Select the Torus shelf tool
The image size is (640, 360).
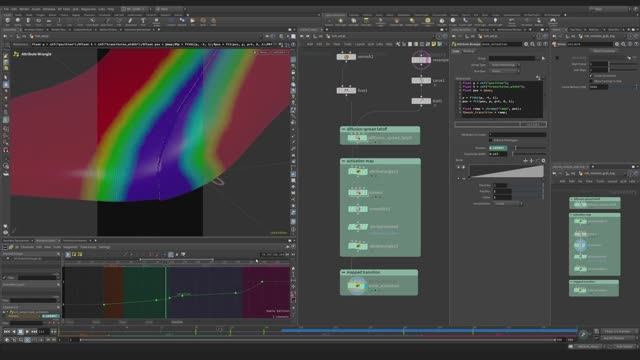(38, 21)
